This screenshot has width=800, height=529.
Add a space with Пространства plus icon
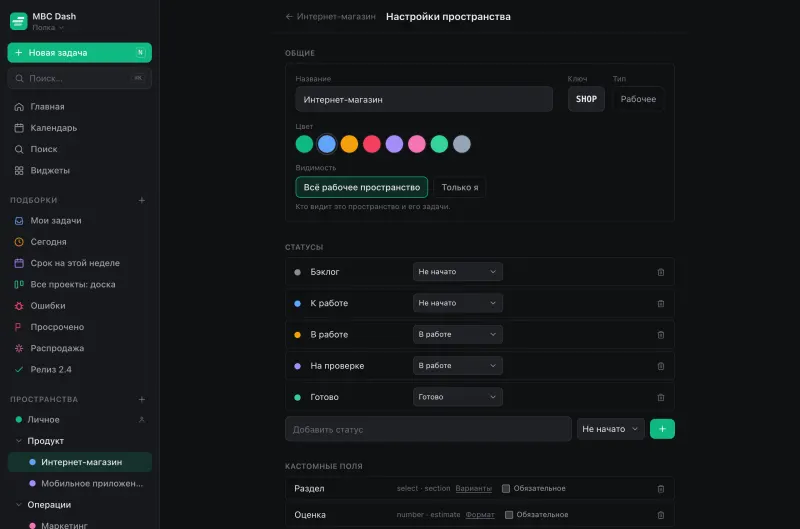[142, 399]
